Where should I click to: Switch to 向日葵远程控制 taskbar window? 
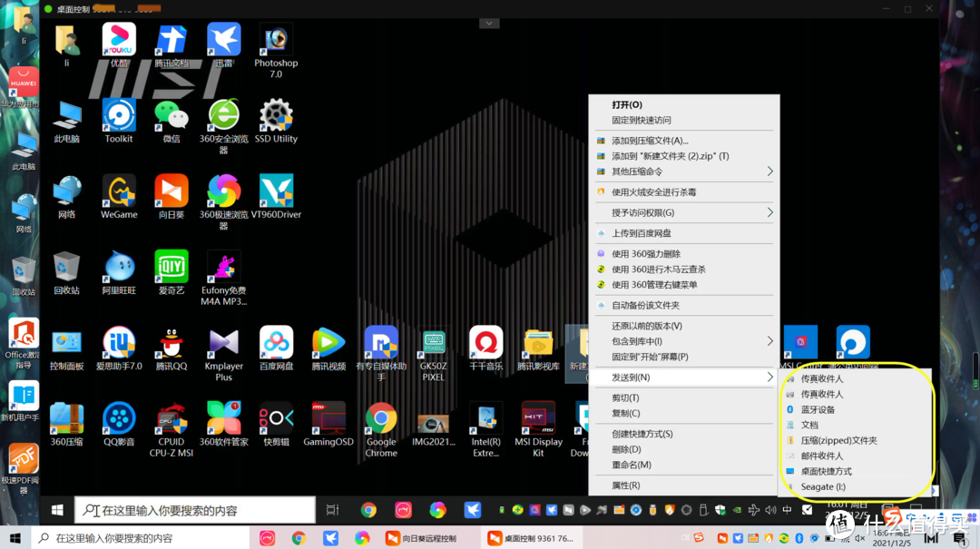422,538
